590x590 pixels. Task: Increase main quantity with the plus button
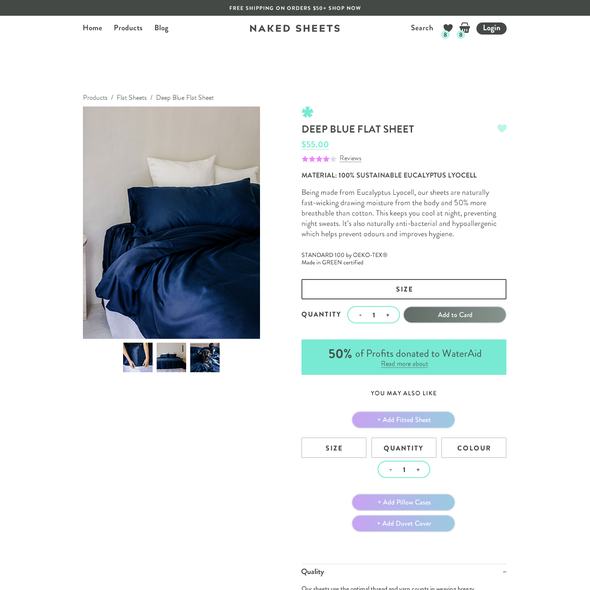[x=388, y=315]
